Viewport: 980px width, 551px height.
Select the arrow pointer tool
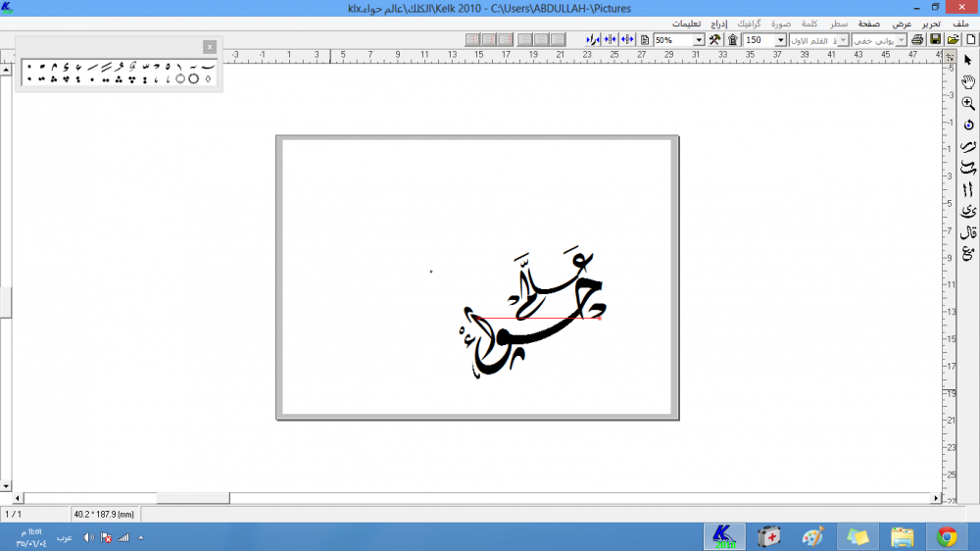(x=968, y=61)
